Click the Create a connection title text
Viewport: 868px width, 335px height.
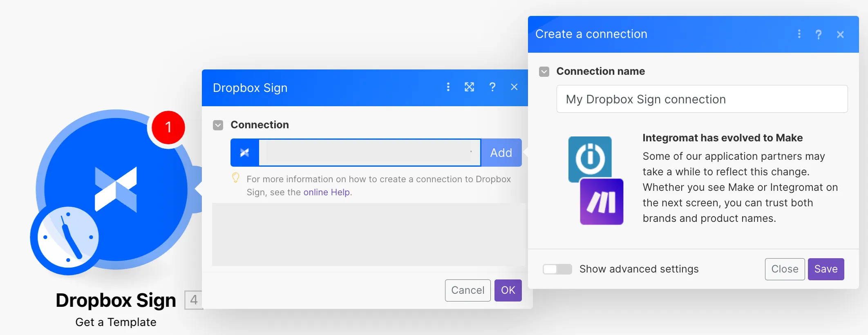click(x=591, y=34)
